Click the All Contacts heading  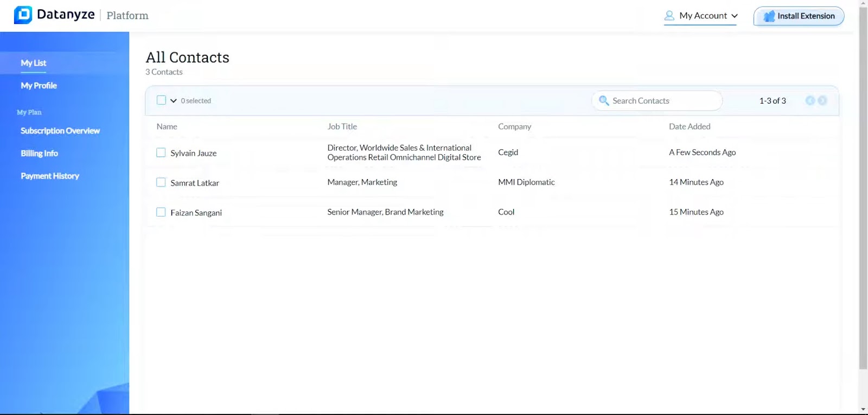point(188,57)
